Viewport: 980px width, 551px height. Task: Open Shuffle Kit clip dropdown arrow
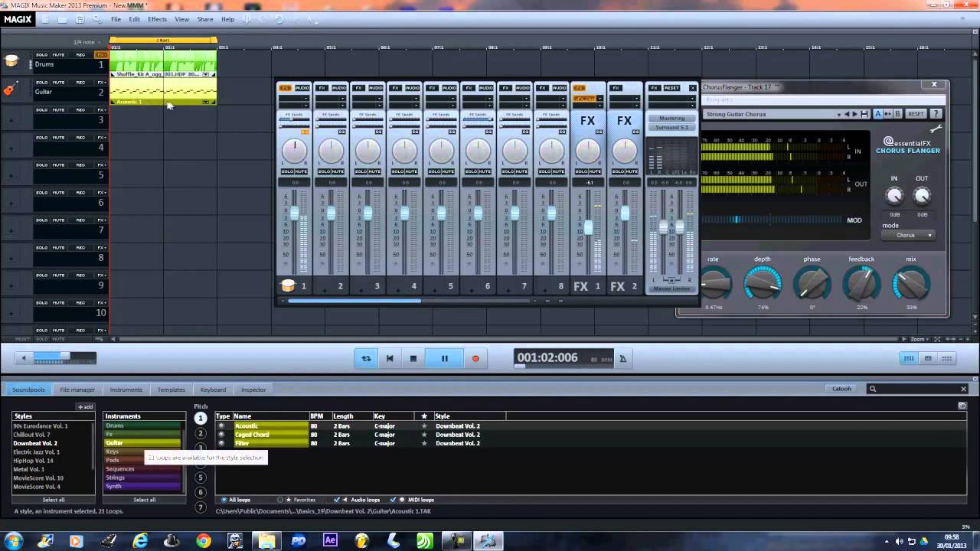205,74
